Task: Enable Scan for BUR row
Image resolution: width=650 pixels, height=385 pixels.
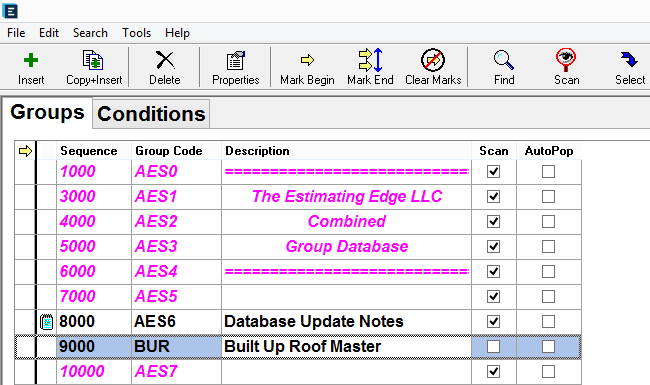Action: (x=493, y=346)
